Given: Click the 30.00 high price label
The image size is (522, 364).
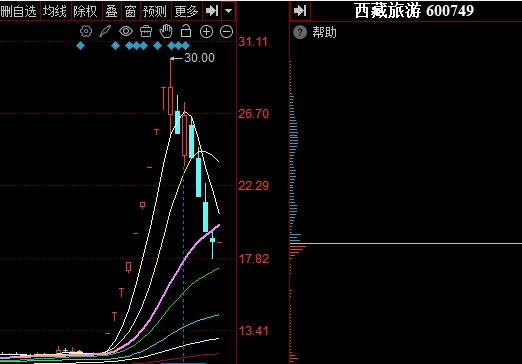Looking at the screenshot, I should (x=199, y=58).
